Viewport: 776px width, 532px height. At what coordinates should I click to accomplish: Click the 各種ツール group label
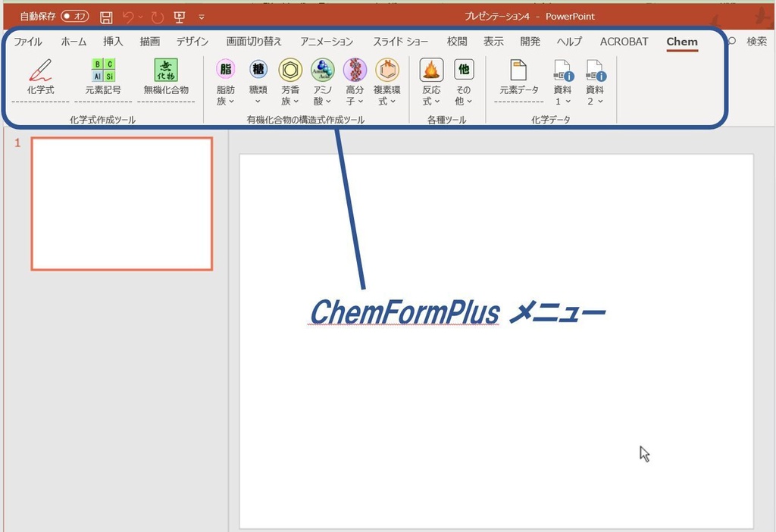click(447, 120)
